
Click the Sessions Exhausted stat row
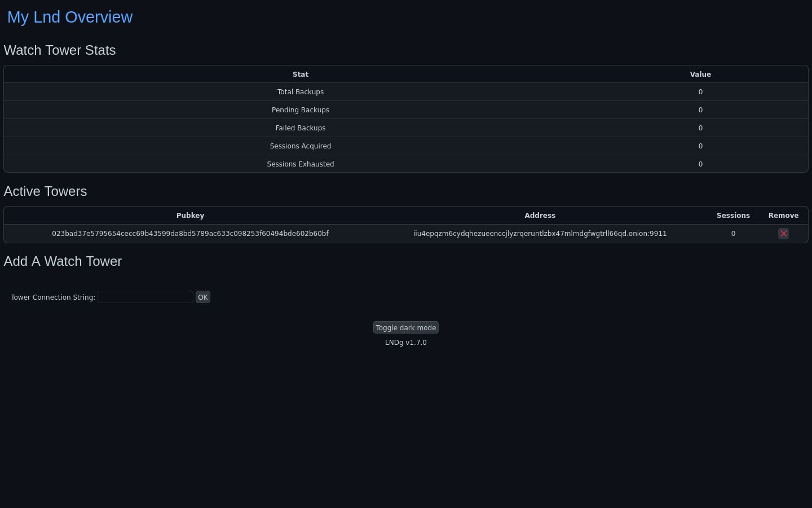coord(406,164)
